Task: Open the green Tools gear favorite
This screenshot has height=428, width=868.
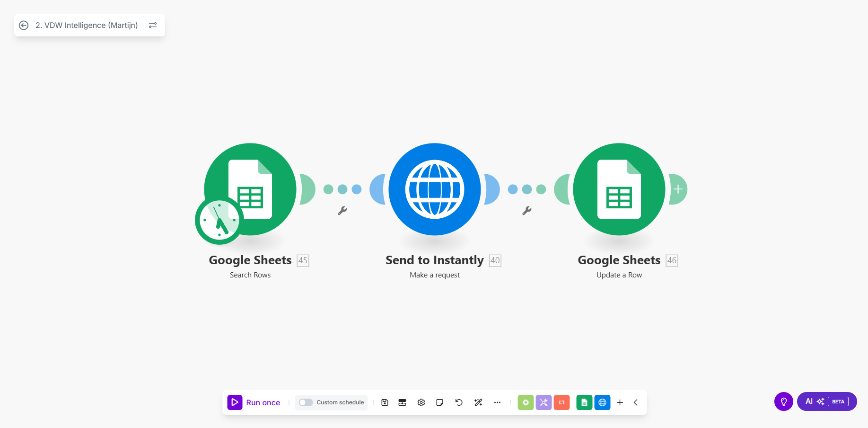Action: tap(526, 402)
